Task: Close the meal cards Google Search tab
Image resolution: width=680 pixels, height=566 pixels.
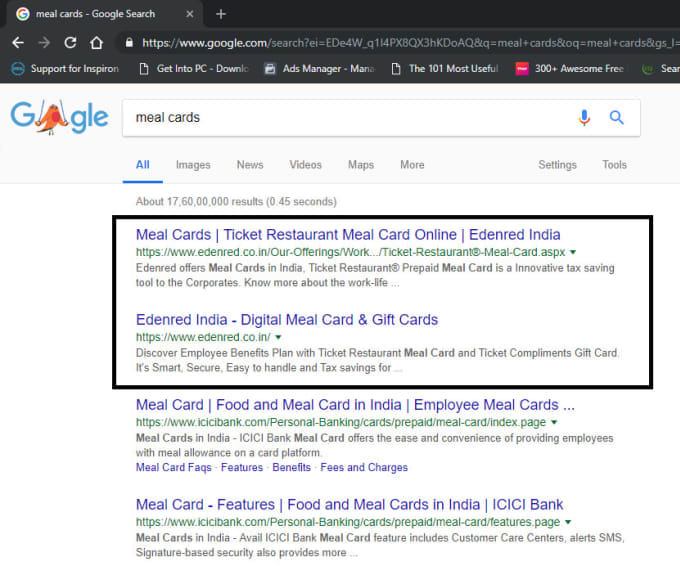Action: tap(190, 14)
